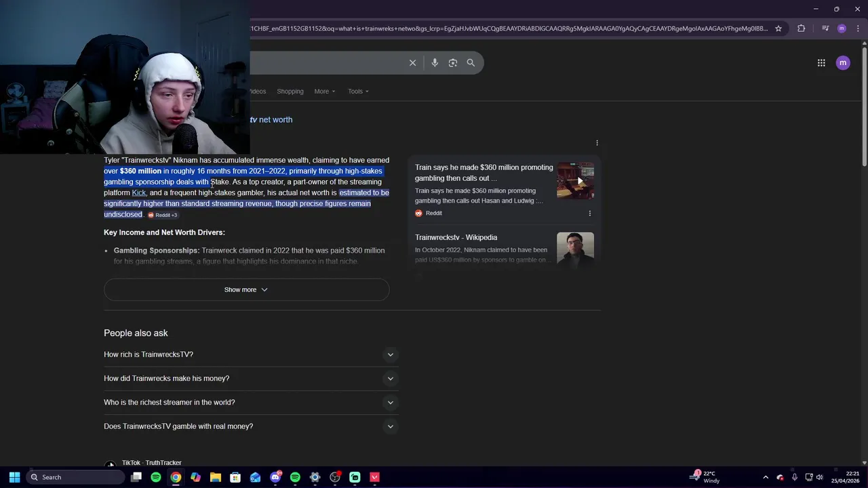Screen dimensions: 868x488
Task: Bookmark this page with the star icon
Action: point(778,28)
